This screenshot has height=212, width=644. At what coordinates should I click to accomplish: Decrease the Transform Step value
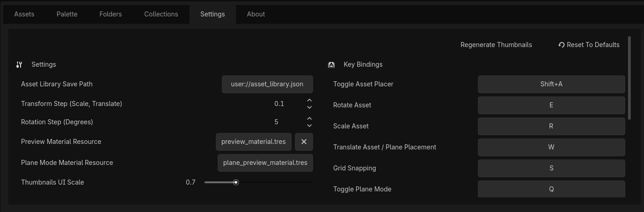coord(309,107)
